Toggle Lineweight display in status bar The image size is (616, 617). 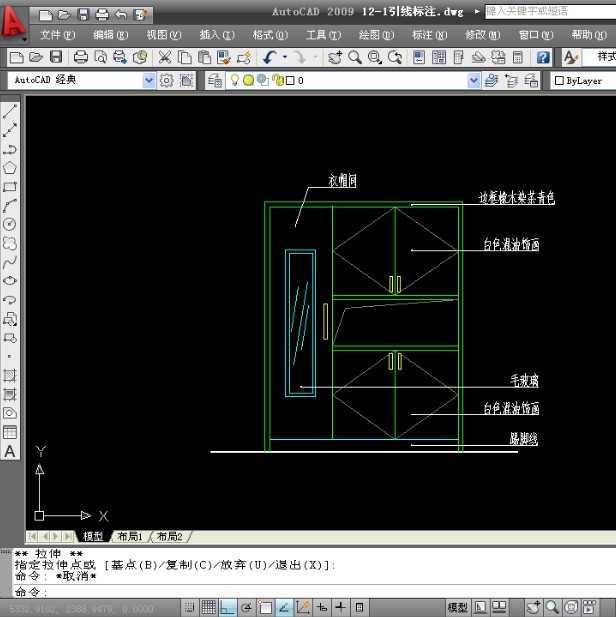341,607
